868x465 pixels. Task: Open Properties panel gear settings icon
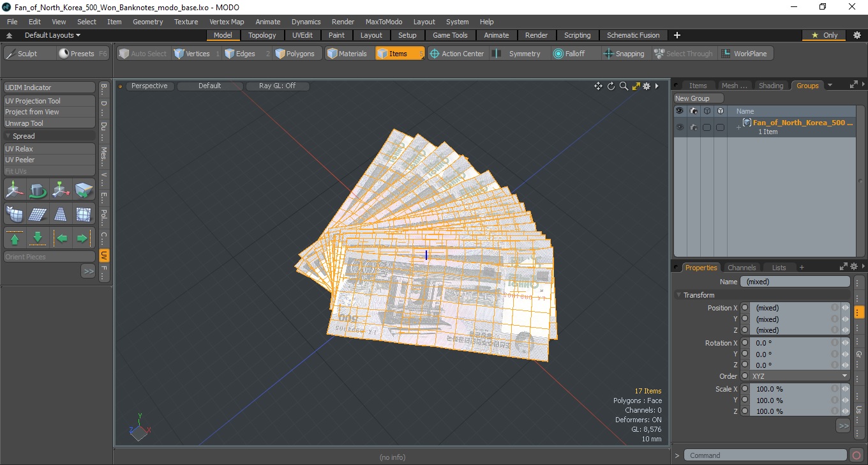pyautogui.click(x=854, y=267)
